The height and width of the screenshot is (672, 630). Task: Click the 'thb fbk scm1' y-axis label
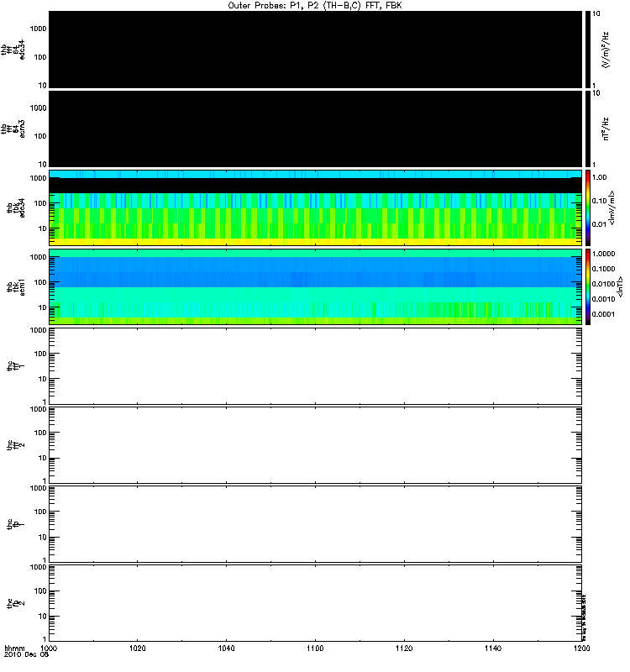(x=16, y=286)
